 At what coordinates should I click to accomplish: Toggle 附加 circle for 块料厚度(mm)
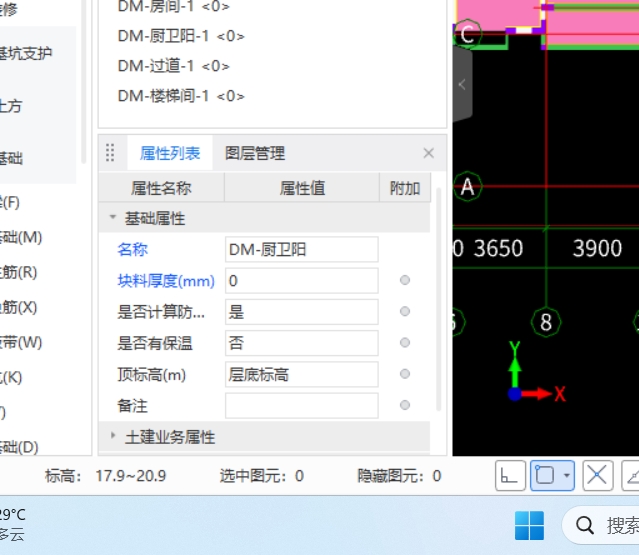tap(405, 280)
